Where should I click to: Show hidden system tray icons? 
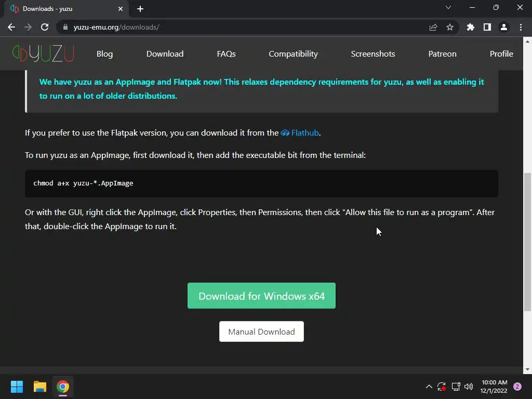tap(429, 387)
